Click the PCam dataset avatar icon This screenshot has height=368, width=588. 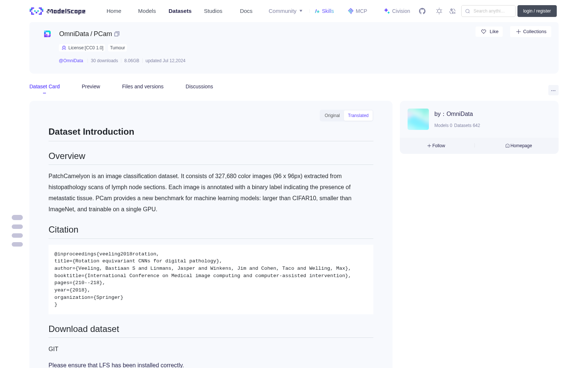point(47,34)
